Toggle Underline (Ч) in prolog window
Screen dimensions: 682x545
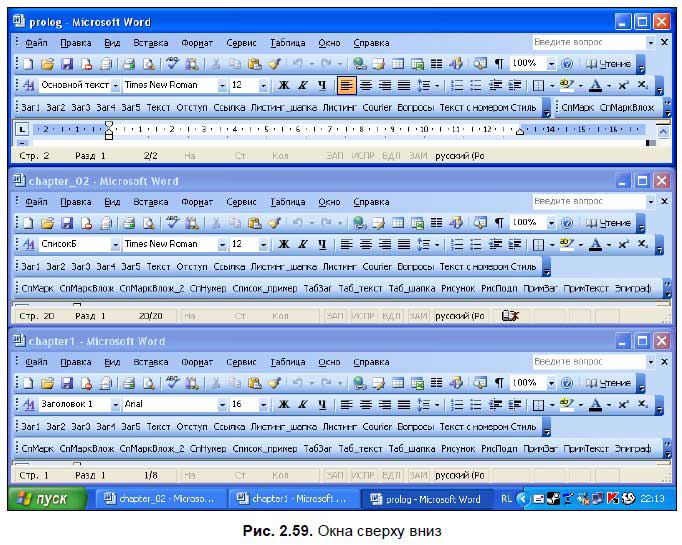(322, 85)
